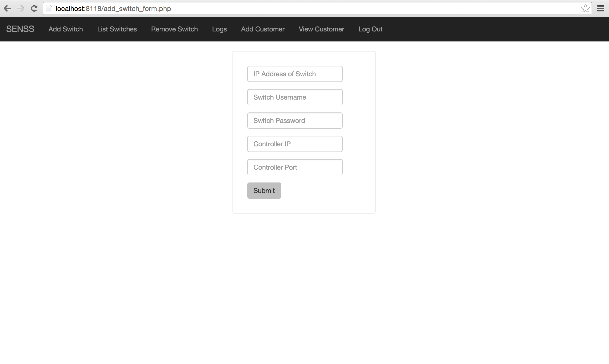
Task: Focus the Controller IP field
Action: pos(294,144)
